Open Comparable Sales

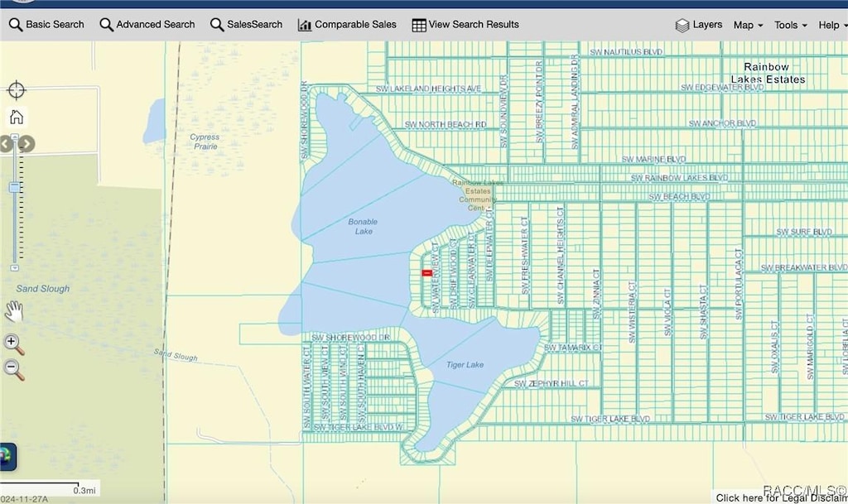[347, 24]
